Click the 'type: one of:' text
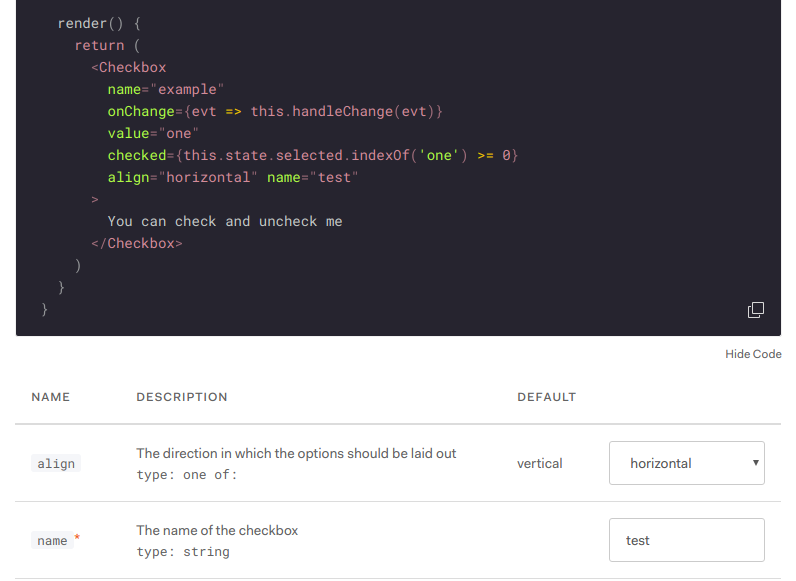 (187, 474)
